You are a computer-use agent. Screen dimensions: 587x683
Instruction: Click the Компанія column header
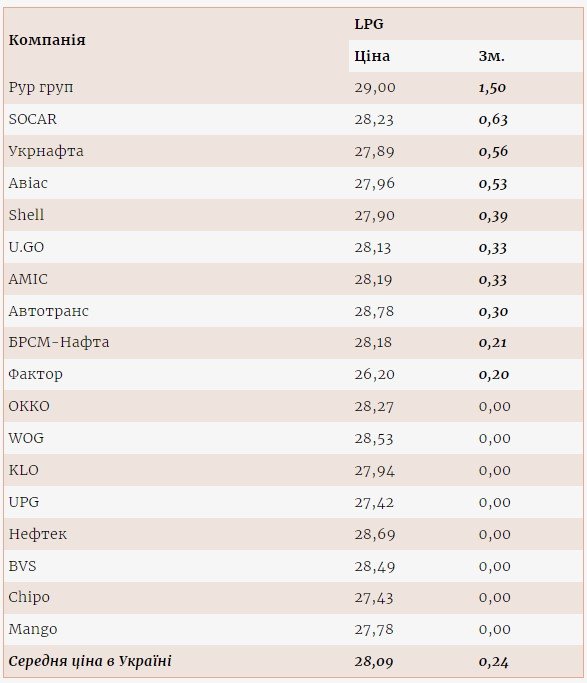point(47,40)
